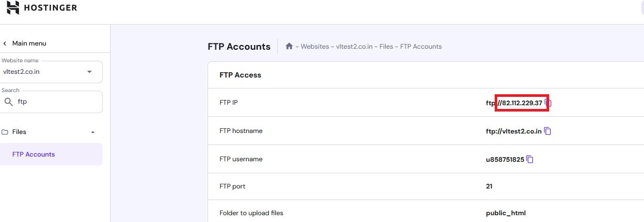Collapse the Files section arrow
The height and width of the screenshot is (222, 644).
click(x=93, y=132)
